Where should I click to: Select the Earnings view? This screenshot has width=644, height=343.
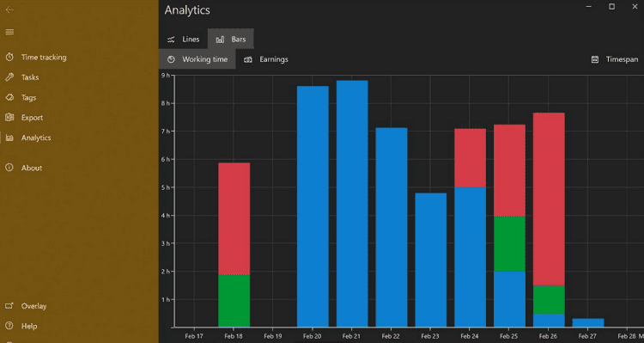(x=266, y=59)
